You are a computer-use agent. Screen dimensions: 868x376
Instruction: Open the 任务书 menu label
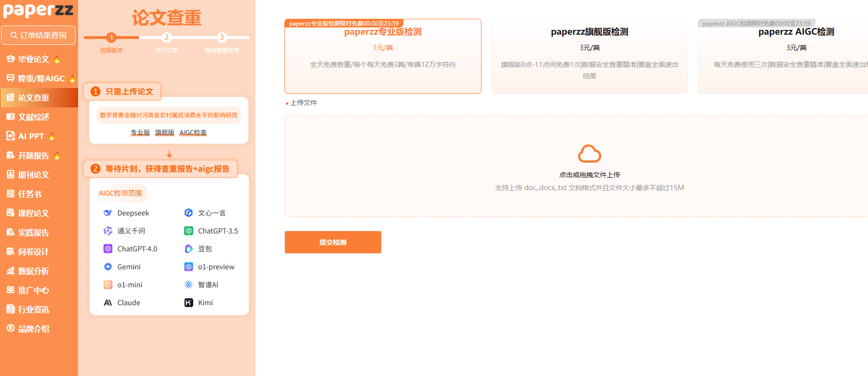click(30, 194)
